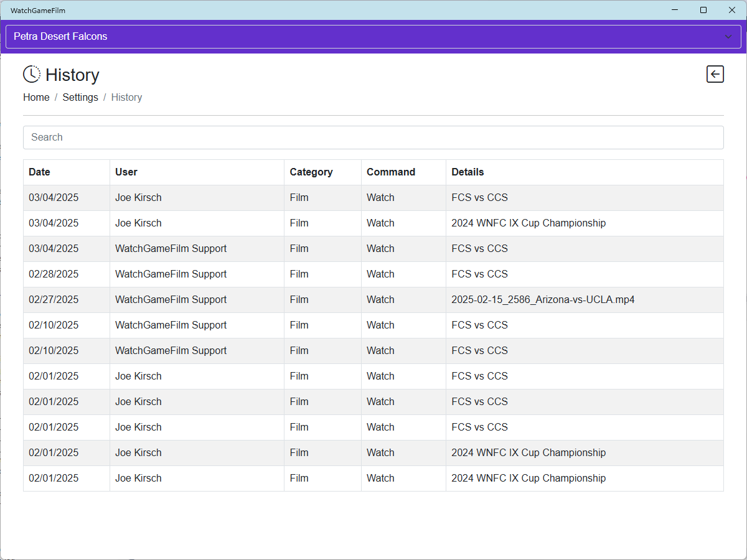Screen dimensions: 747x560
Task: Click the History clock icon
Action: [x=32, y=74]
